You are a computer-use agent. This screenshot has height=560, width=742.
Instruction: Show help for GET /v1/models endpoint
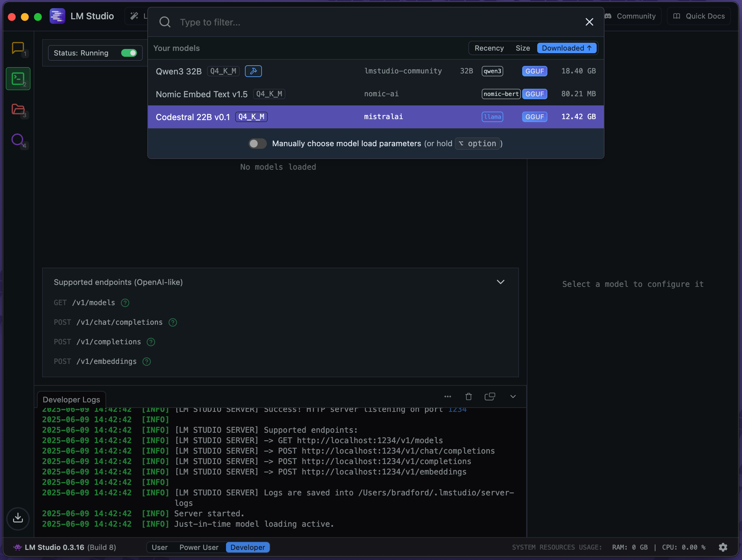[x=125, y=303]
